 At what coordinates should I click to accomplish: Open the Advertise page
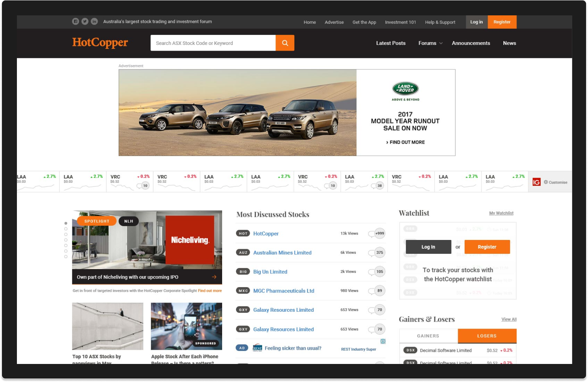(334, 22)
